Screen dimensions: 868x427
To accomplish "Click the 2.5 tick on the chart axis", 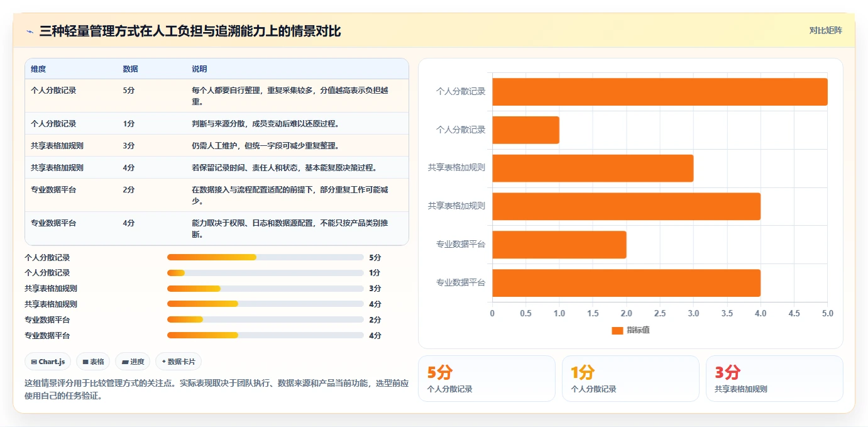I will pyautogui.click(x=660, y=313).
